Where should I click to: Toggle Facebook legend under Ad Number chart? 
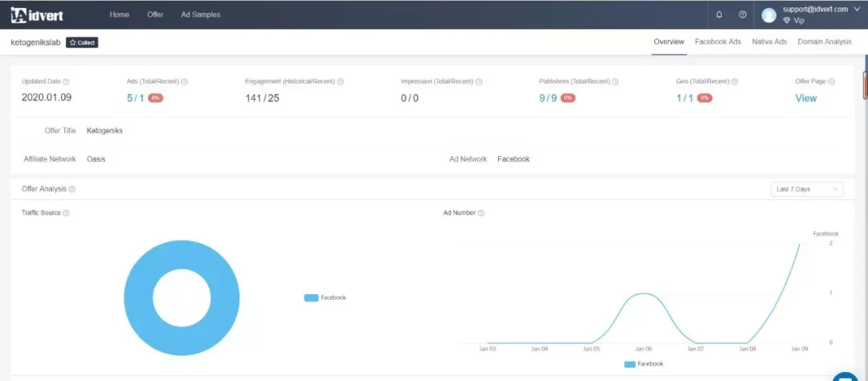click(643, 364)
